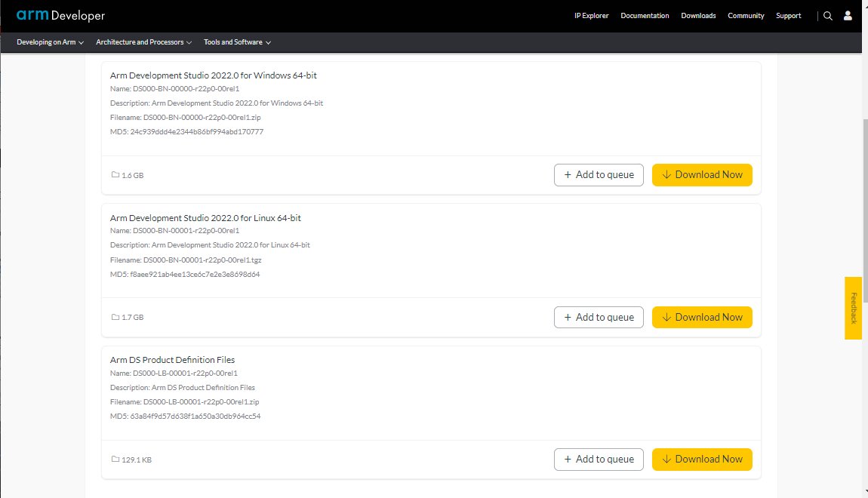Click the search magnifier icon
This screenshot has height=498, width=868.
827,16
